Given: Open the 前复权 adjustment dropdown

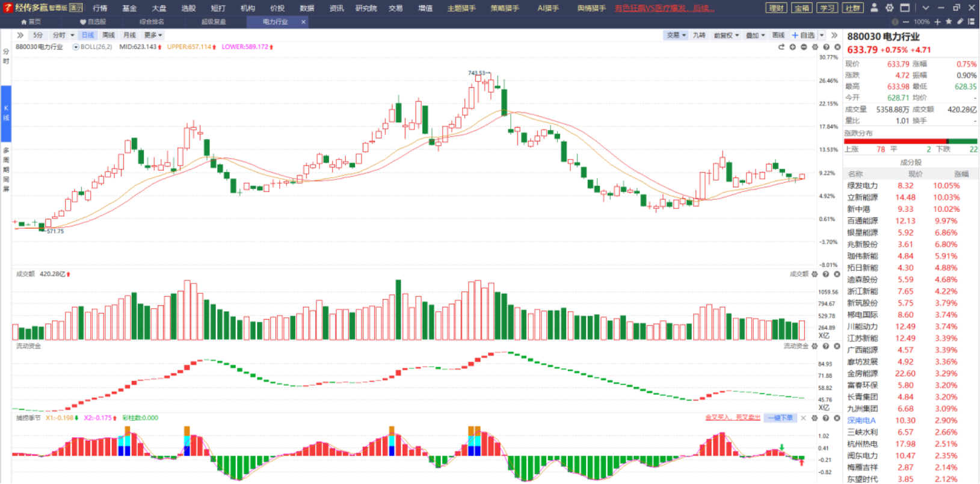Looking at the screenshot, I should [726, 35].
